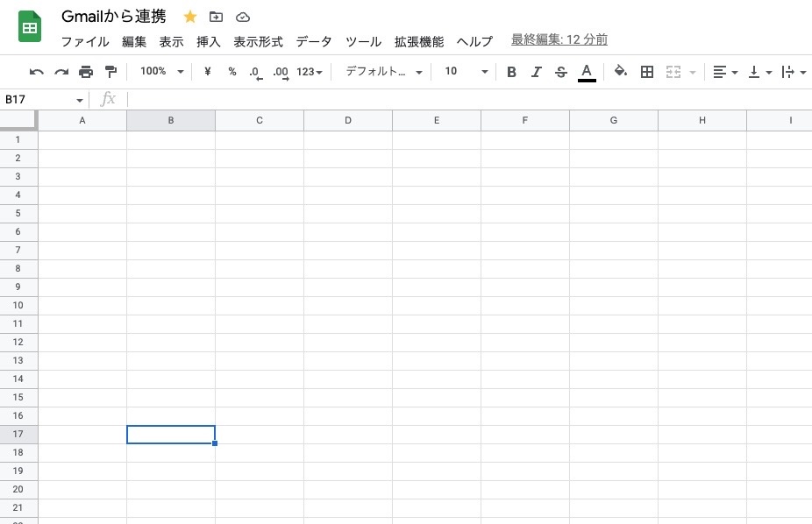Select row 10 header

point(18,305)
